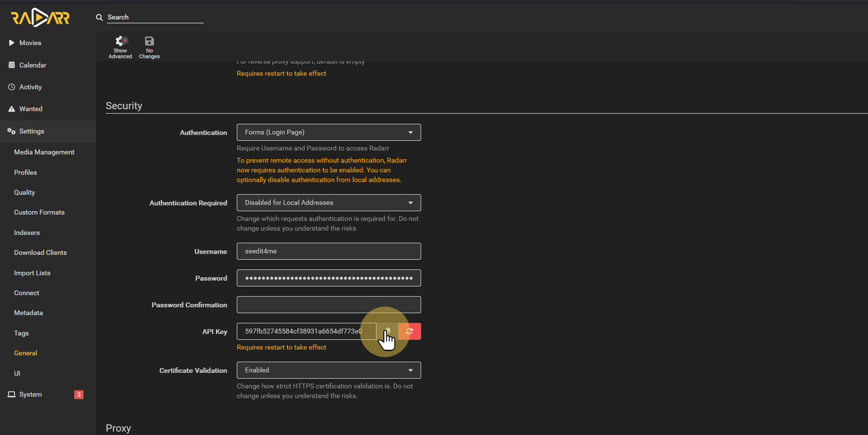
Task: Open Connect settings page
Action: [27, 293]
